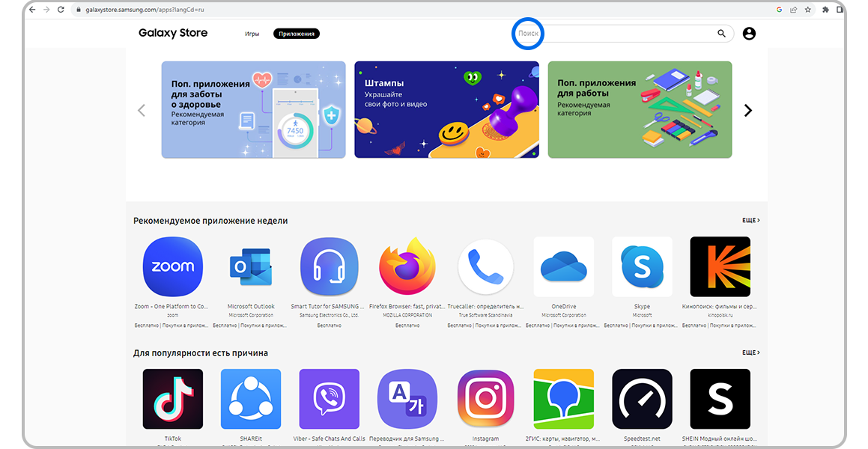
Task: Open the Переводчик для Samsung app icon
Action: [x=407, y=399]
